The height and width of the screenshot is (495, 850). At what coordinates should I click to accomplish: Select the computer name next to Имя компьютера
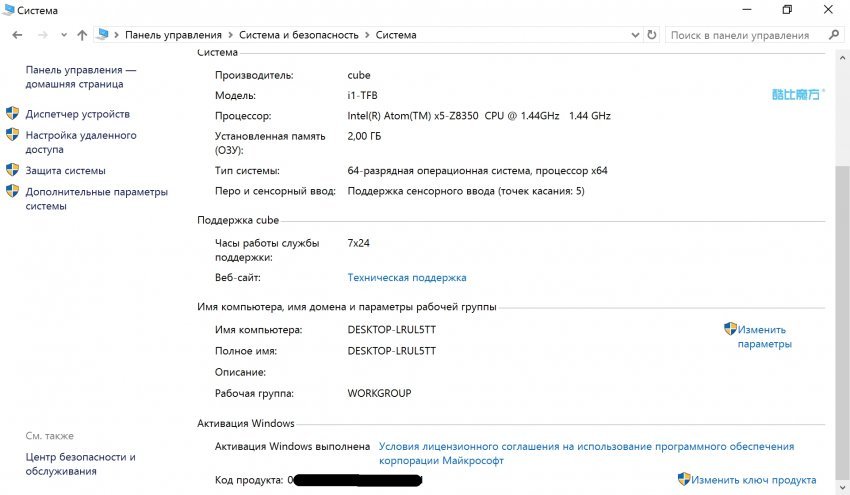tap(391, 330)
